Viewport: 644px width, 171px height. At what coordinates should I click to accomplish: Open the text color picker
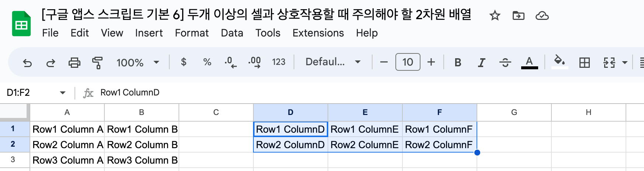(x=529, y=62)
